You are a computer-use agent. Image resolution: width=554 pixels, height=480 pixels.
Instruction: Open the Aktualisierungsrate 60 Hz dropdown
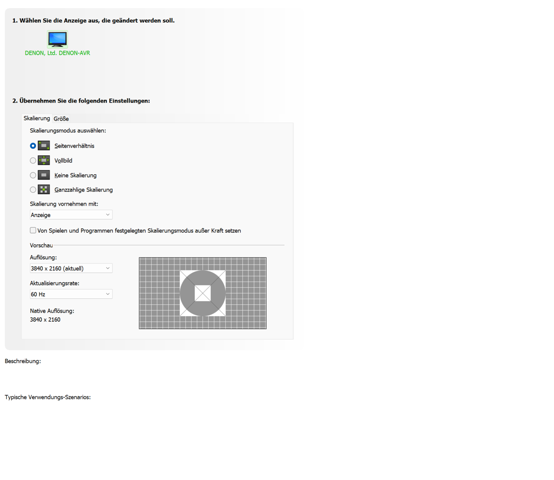pyautogui.click(x=71, y=294)
